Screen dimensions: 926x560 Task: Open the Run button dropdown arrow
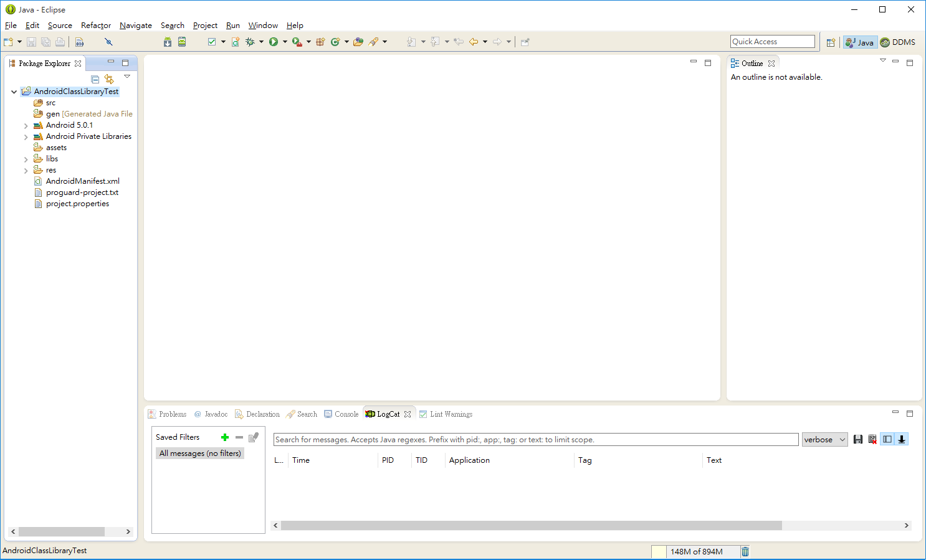click(x=285, y=42)
